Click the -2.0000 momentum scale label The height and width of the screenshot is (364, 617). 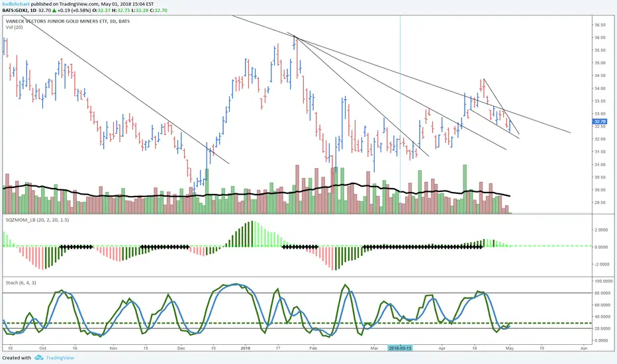601,264
